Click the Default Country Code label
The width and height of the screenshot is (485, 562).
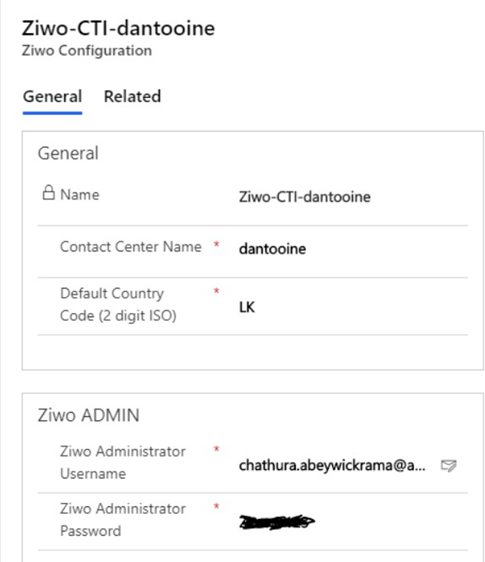(118, 304)
